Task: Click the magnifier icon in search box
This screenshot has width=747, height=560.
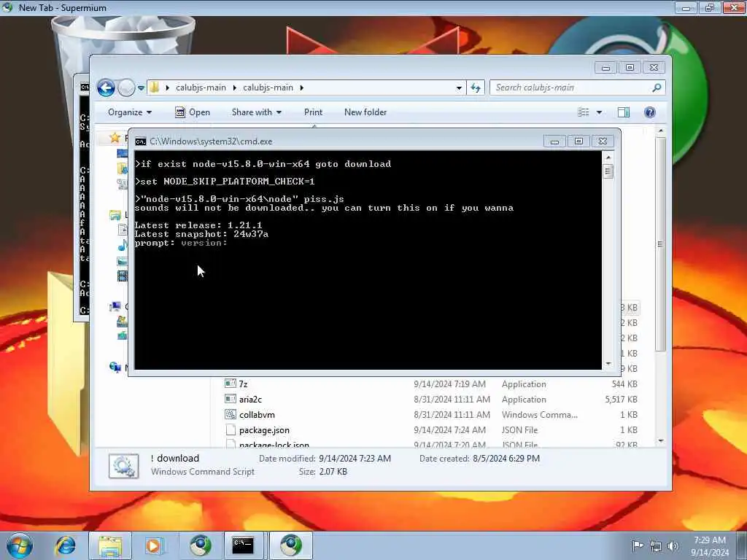Action: click(x=657, y=87)
